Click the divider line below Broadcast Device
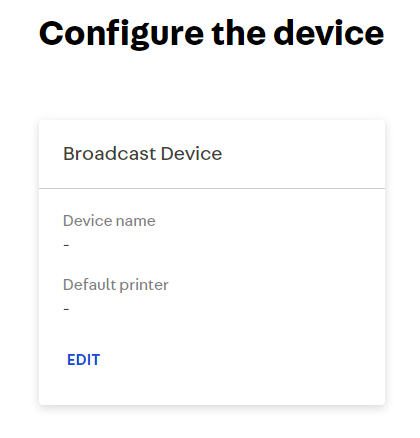 212,188
